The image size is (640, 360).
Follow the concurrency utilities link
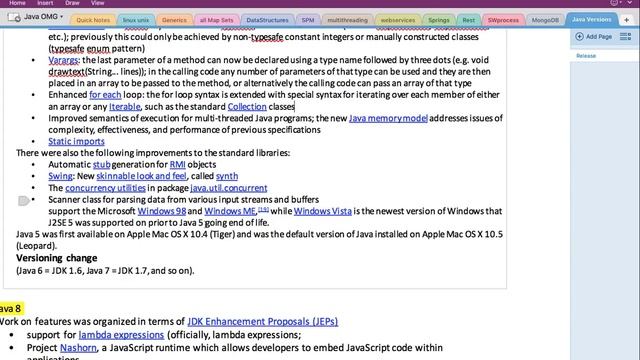(105, 188)
